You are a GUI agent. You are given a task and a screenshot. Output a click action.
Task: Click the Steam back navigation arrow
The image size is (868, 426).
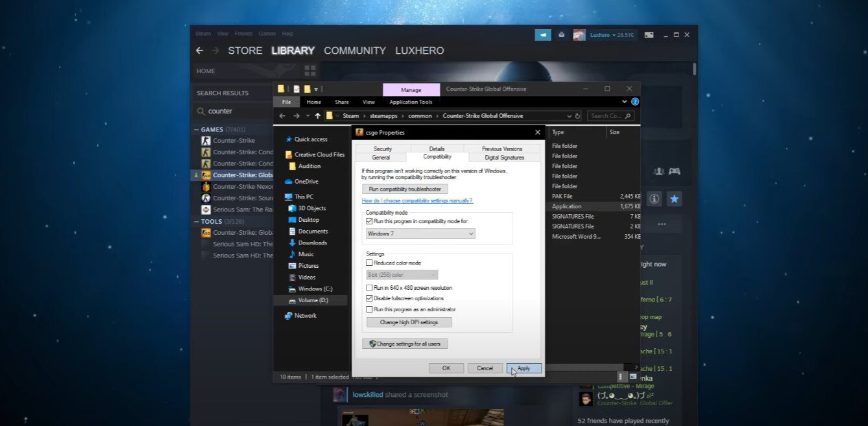pos(200,51)
